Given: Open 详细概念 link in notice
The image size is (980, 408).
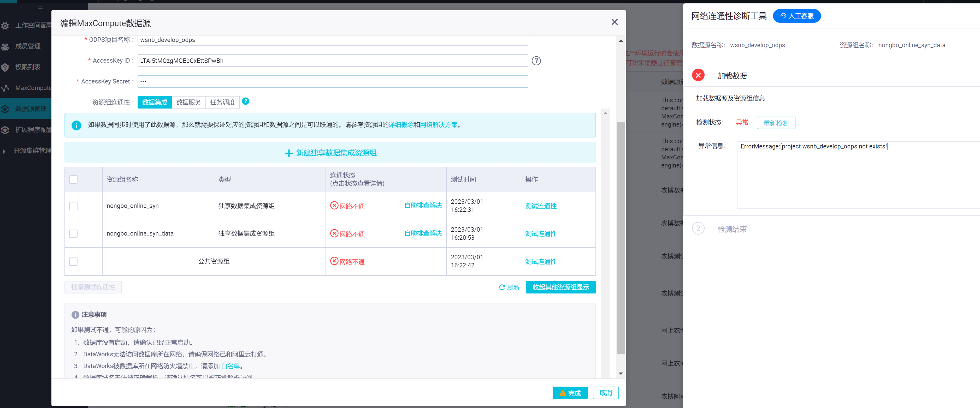Looking at the screenshot, I should click(x=401, y=125).
